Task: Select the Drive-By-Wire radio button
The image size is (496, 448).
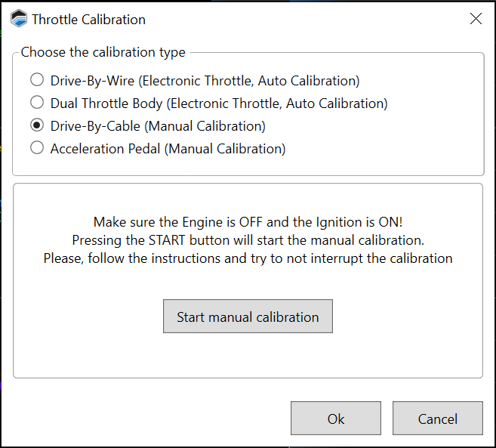Action: click(x=37, y=80)
